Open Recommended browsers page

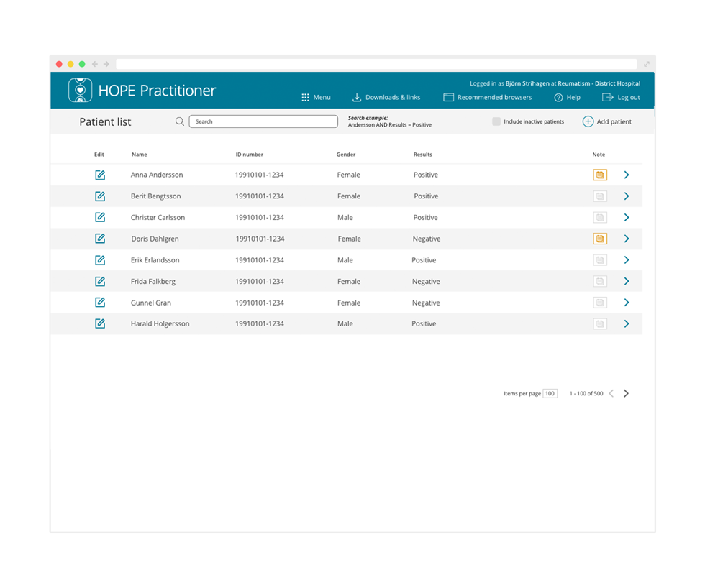tap(488, 98)
